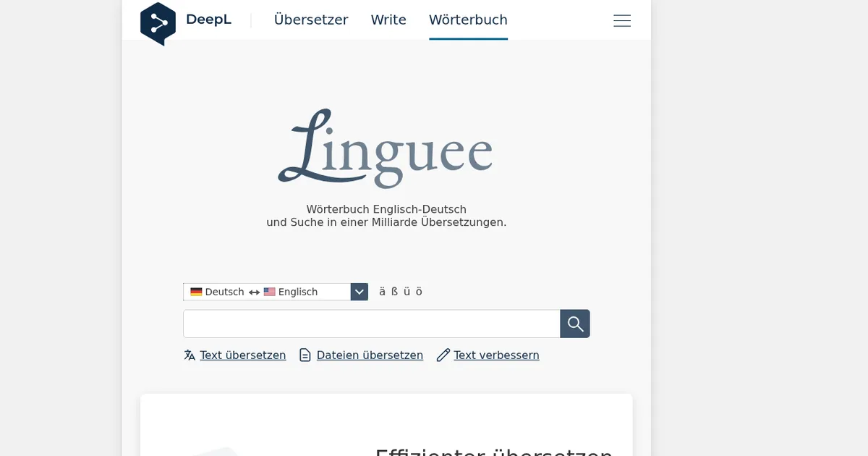Go to the Übersetzer tab
This screenshot has width=868, height=456.
tap(311, 20)
